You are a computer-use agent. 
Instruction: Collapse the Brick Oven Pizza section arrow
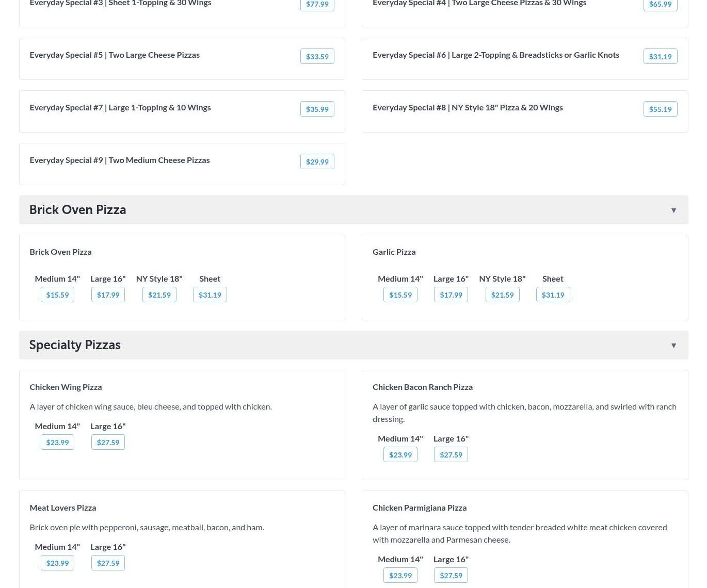[673, 210]
